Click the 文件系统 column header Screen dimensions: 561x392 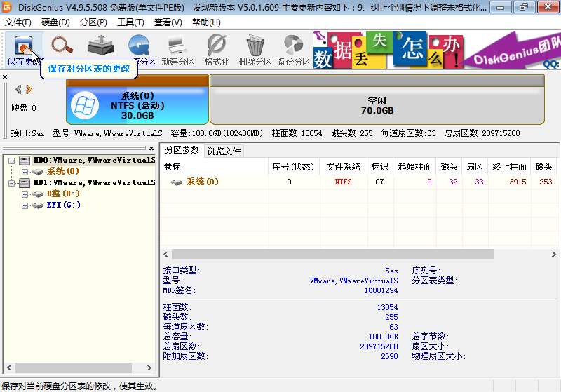343,167
